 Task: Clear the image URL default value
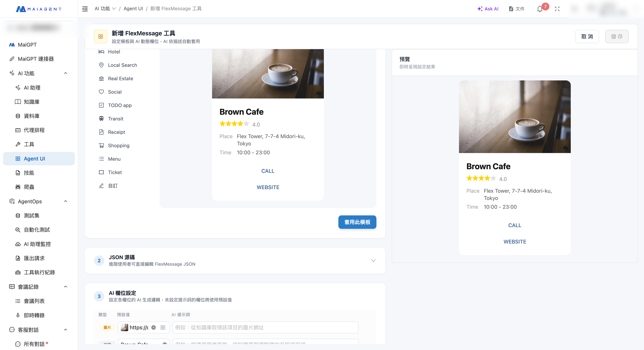click(154, 327)
